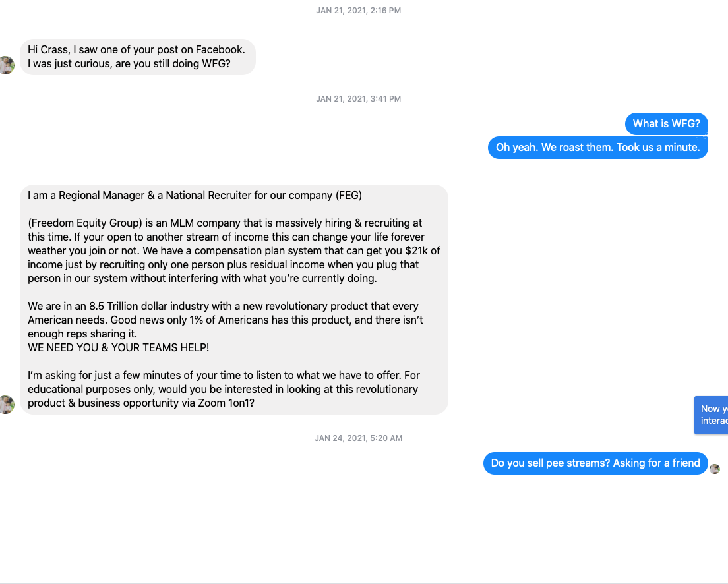Screen dimensions: 728x584
Task: Click the "Do you sell pee streams?" message
Action: 595,463
